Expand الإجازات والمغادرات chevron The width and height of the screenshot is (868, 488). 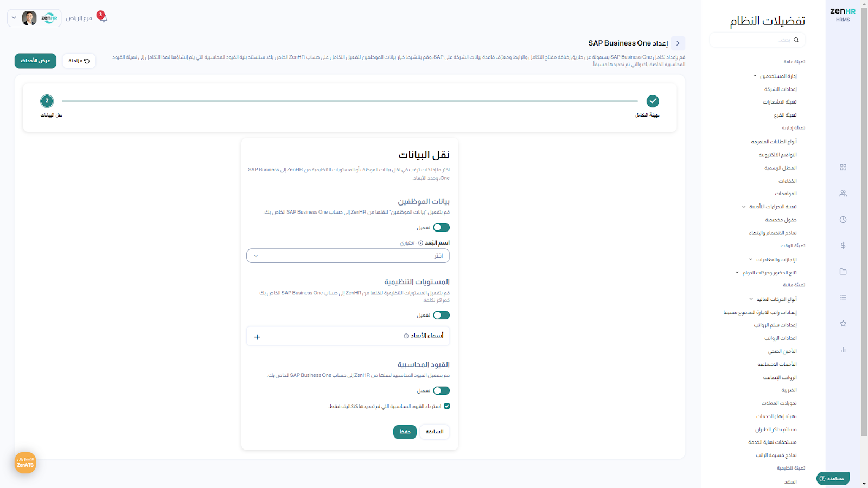pyautogui.click(x=751, y=260)
